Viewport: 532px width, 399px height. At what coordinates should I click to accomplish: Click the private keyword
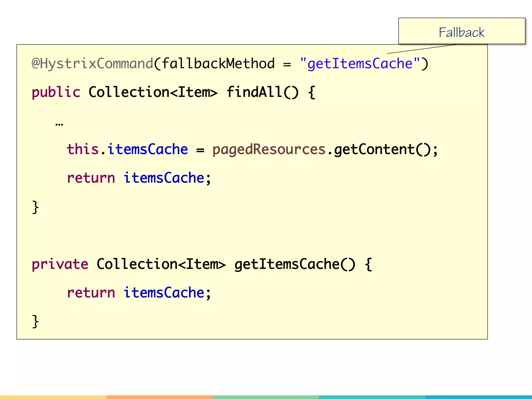click(x=60, y=264)
